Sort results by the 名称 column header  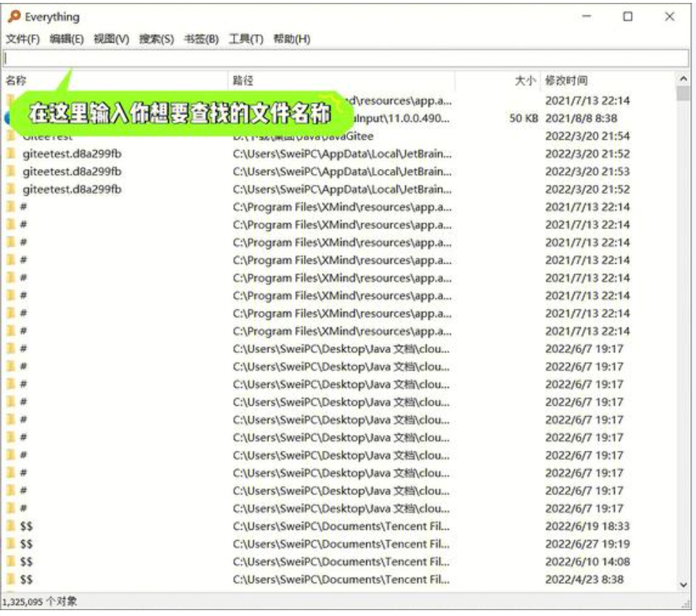[x=16, y=80]
